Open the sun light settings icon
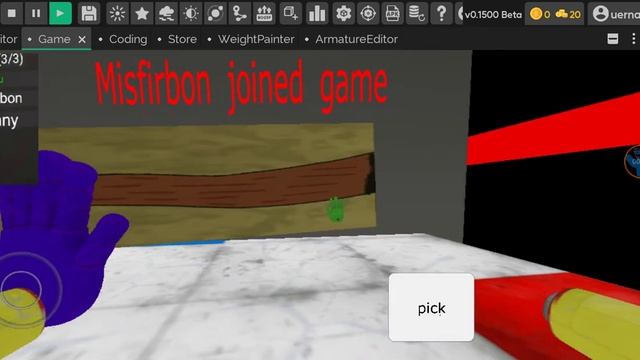640x360 pixels. pos(118,13)
